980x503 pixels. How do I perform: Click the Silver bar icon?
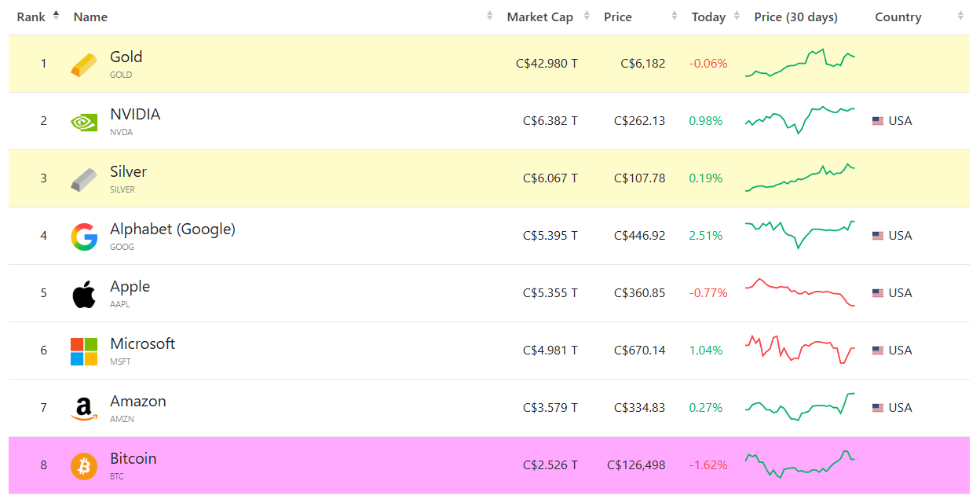tap(85, 178)
